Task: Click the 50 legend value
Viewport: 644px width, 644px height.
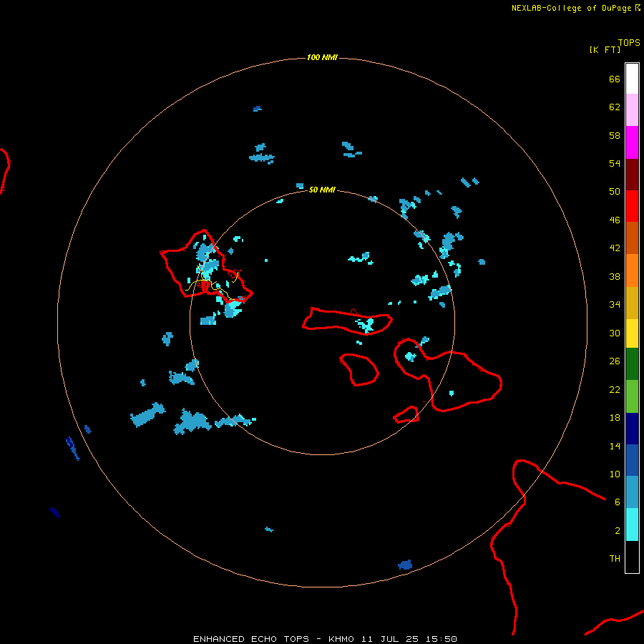Action: click(615, 192)
